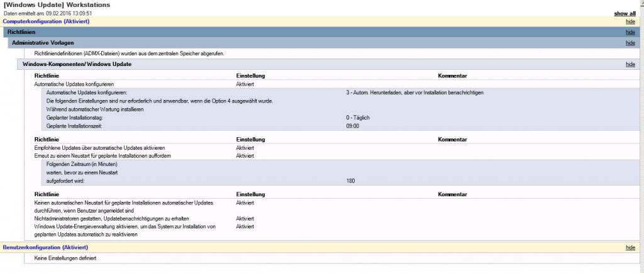Select the 'Daten ermittelt am' timestamp text
Image resolution: width=644 pixels, height=273 pixels.
48,14
